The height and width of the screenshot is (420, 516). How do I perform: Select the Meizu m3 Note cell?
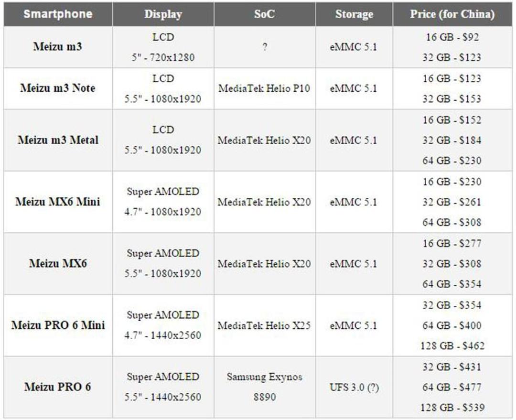[x=58, y=88]
